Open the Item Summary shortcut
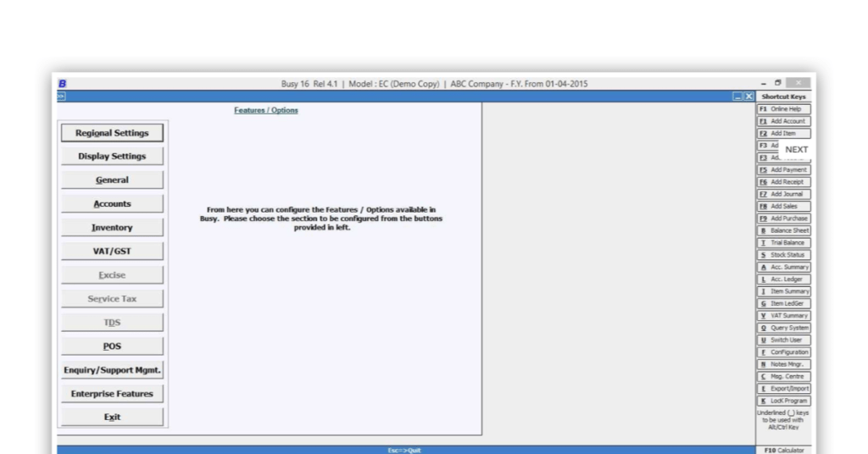This screenshot has height=454, width=868. pos(784,291)
